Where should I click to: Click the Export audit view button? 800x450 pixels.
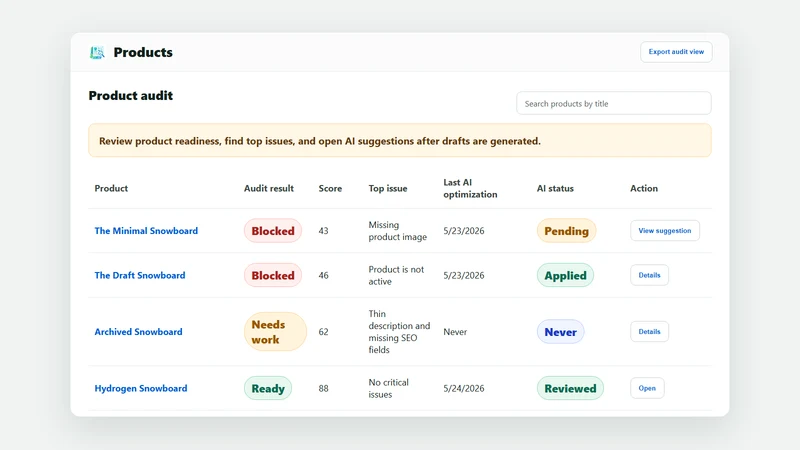[676, 52]
